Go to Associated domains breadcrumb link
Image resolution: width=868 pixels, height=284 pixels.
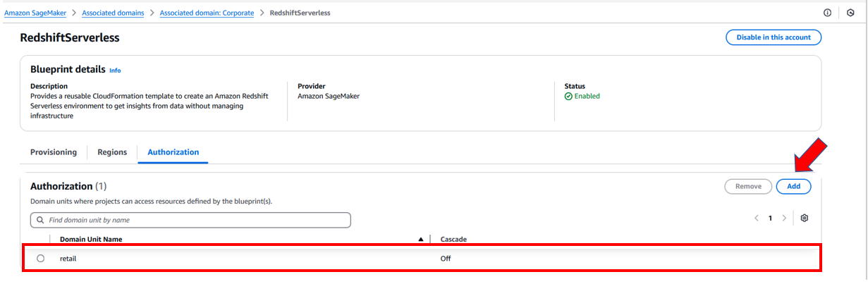pyautogui.click(x=113, y=13)
